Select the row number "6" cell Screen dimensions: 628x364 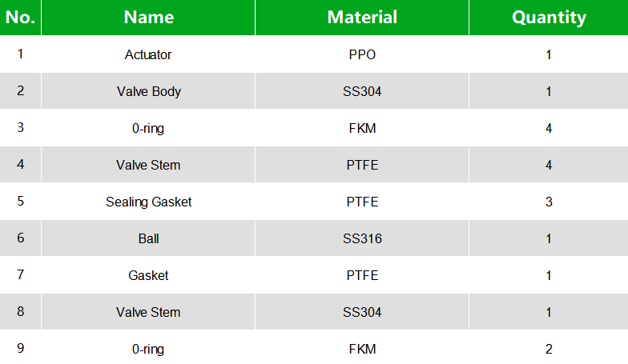coord(20,238)
